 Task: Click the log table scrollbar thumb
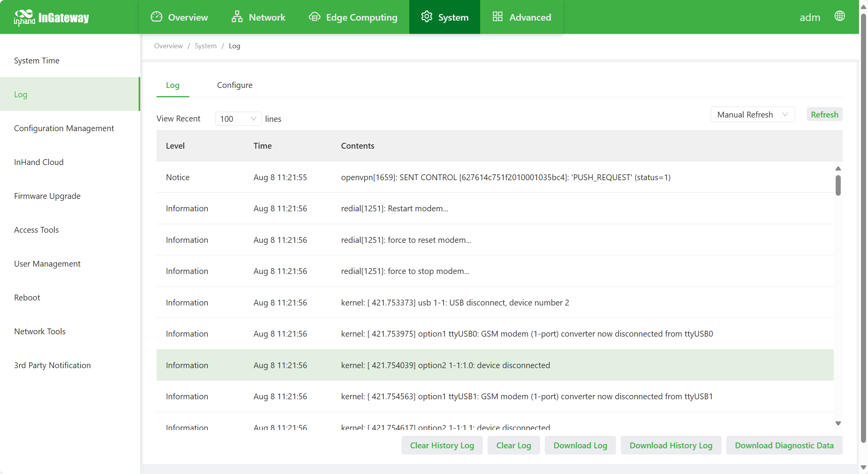838,185
